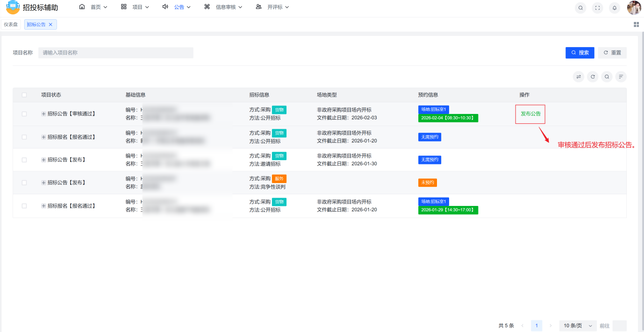This screenshot has width=644, height=332.
Task: Open table search using the magnifier icon above table
Action: 607,76
